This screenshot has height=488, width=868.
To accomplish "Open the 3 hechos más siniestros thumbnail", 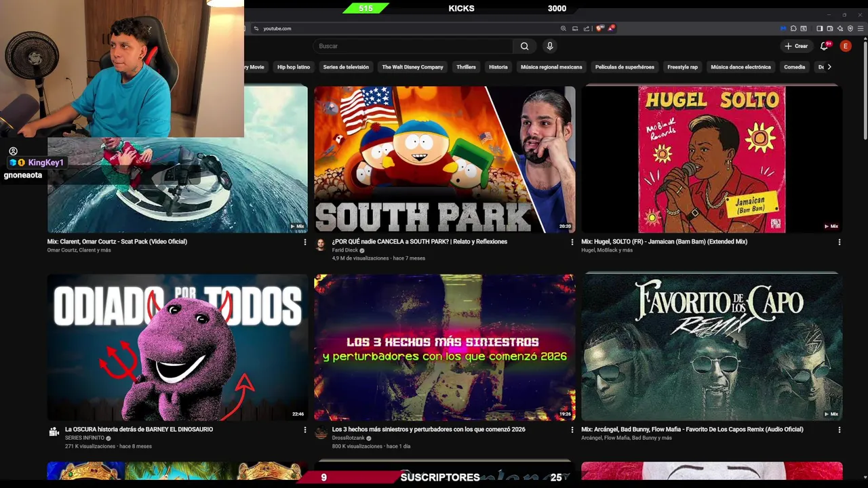I will 445,347.
